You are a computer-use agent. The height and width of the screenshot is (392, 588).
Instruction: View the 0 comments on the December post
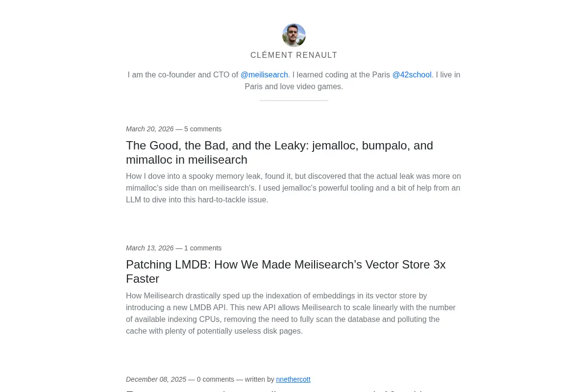pyautogui.click(x=216, y=379)
